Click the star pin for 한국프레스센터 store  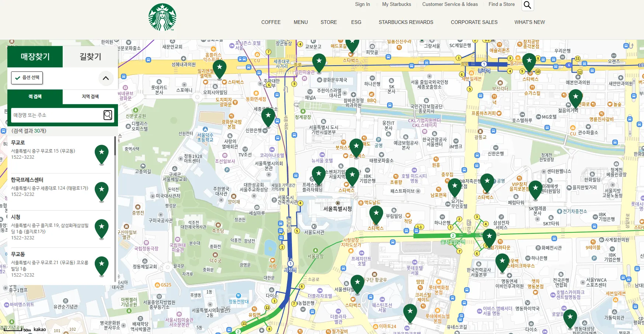(102, 192)
